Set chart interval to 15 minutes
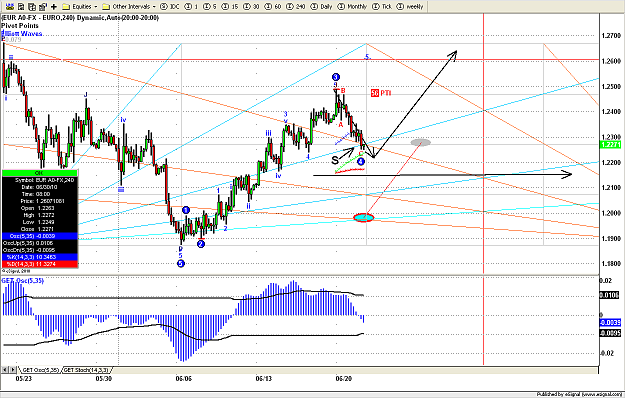 (x=230, y=6)
